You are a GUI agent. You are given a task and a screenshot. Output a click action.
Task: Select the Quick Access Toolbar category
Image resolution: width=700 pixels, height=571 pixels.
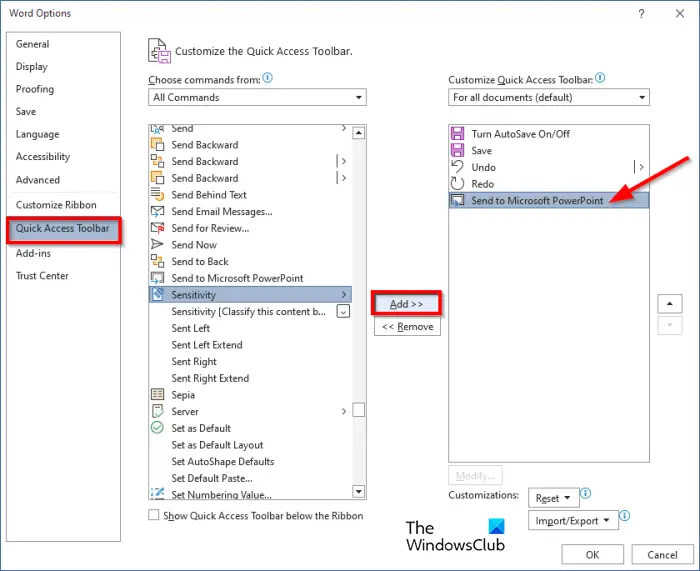(x=63, y=229)
